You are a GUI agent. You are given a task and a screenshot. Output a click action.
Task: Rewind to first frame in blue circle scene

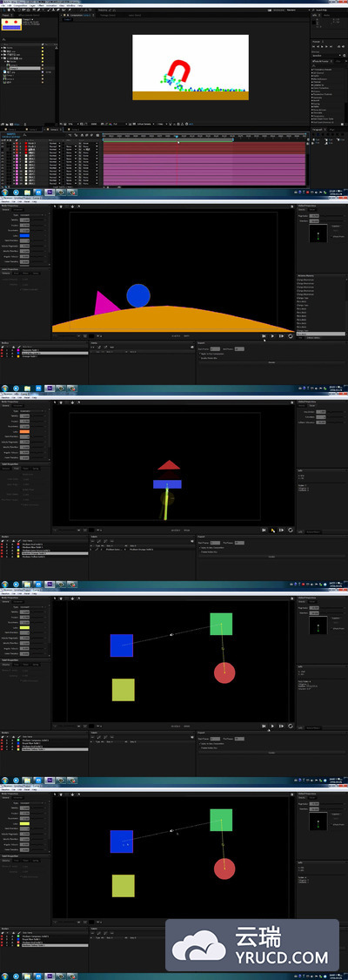[x=264, y=335]
